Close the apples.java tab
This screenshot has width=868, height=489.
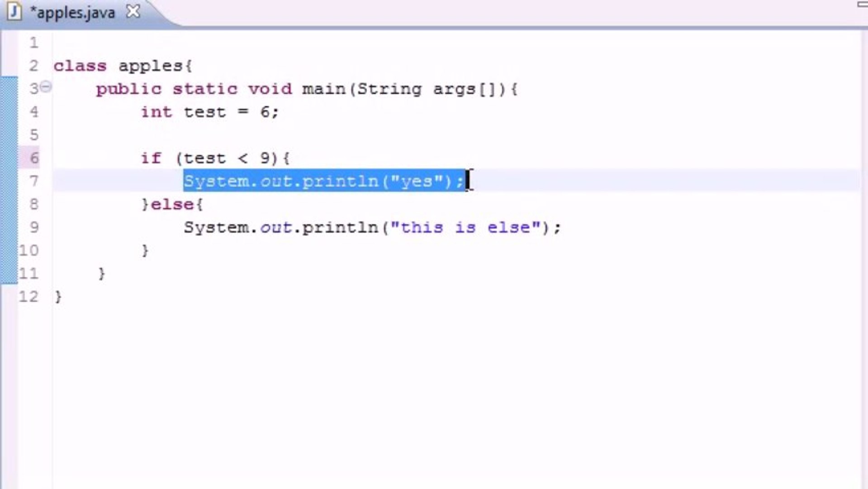tap(133, 11)
